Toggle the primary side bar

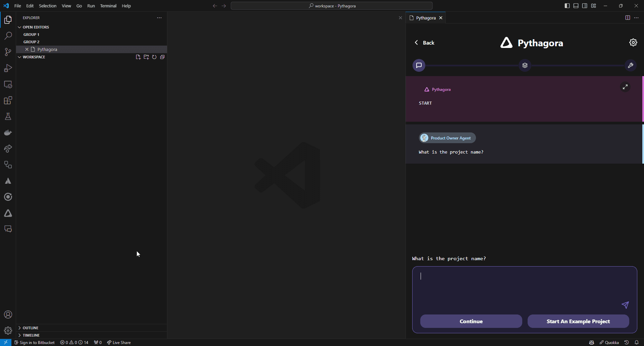coord(567,6)
